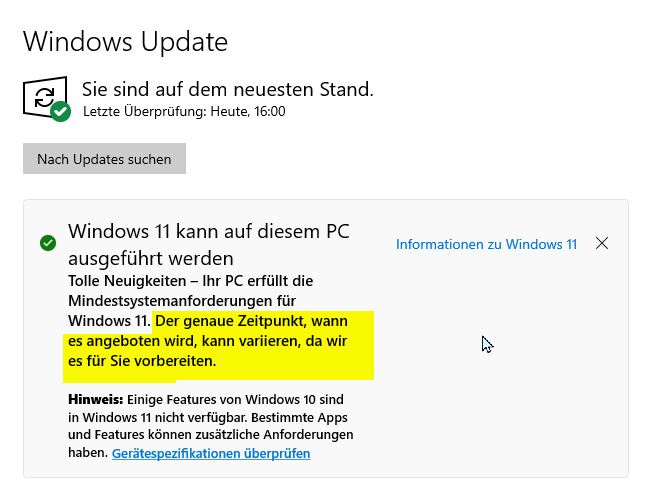Click green checkmark beside Windows 11 heading

48,243
